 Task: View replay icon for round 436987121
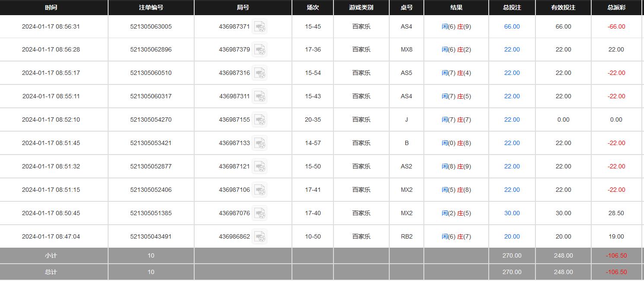(260, 167)
